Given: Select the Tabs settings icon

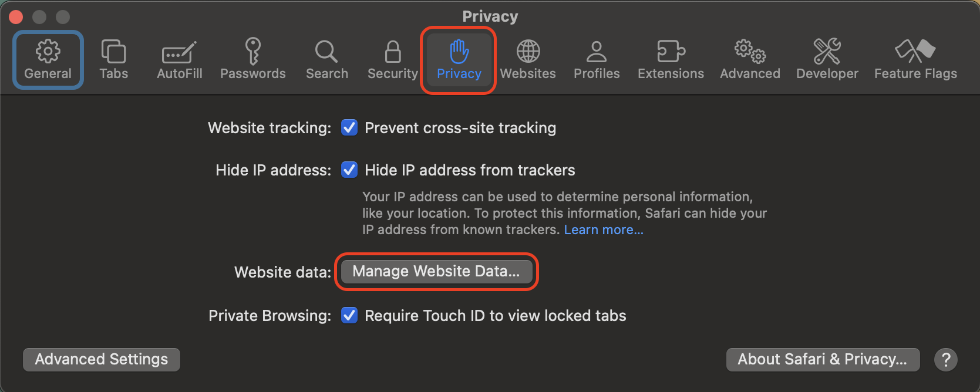Looking at the screenshot, I should point(113,59).
